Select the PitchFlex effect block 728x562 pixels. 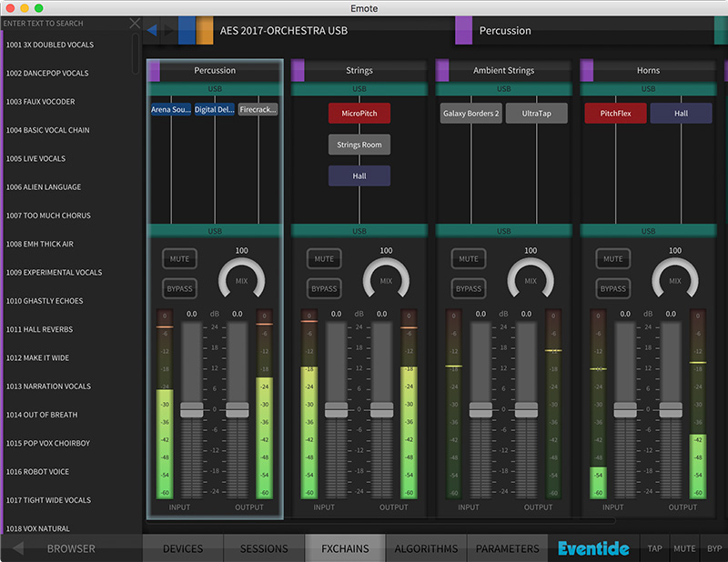(x=616, y=114)
